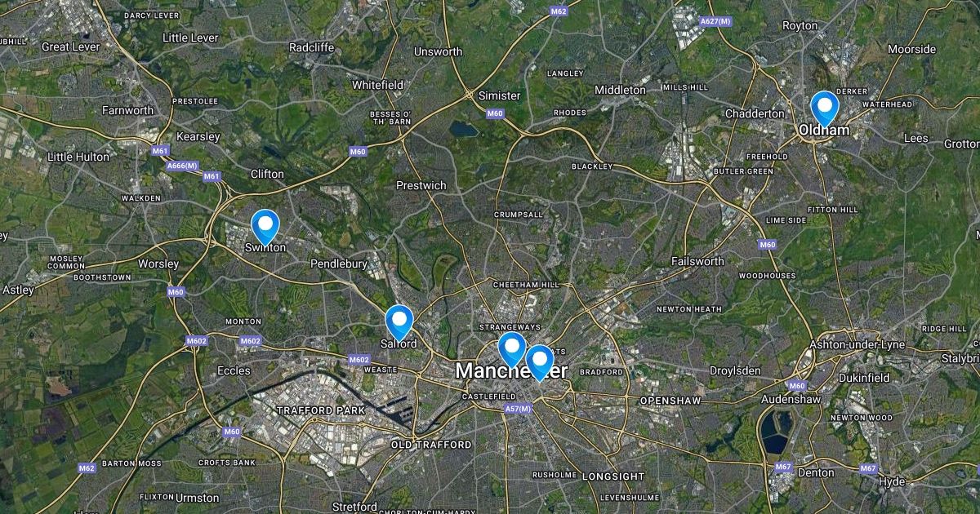Open the Salford map pin
Screen dimensions: 980x514
(x=399, y=322)
